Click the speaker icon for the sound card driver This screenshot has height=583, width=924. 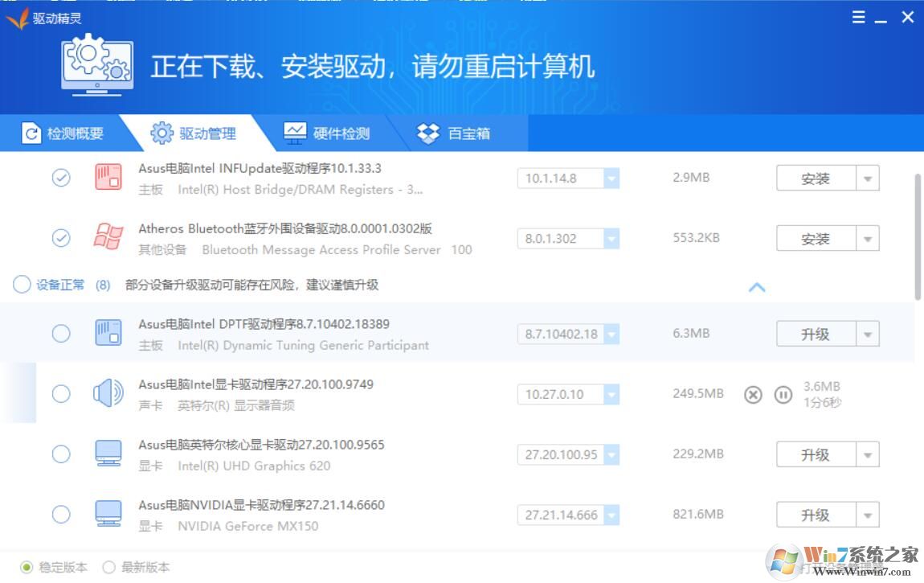pos(108,394)
